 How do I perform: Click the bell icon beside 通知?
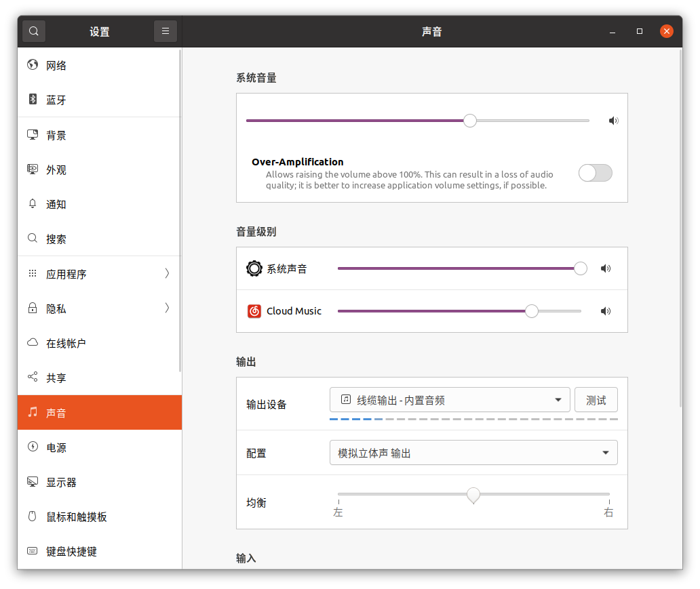pos(33,204)
